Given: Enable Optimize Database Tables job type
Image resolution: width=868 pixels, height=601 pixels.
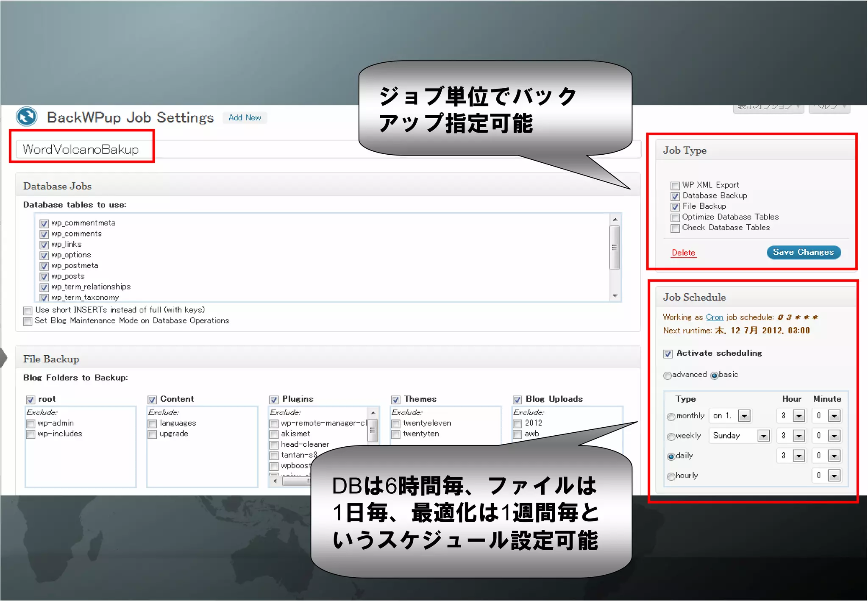Looking at the screenshot, I should coord(675,217).
